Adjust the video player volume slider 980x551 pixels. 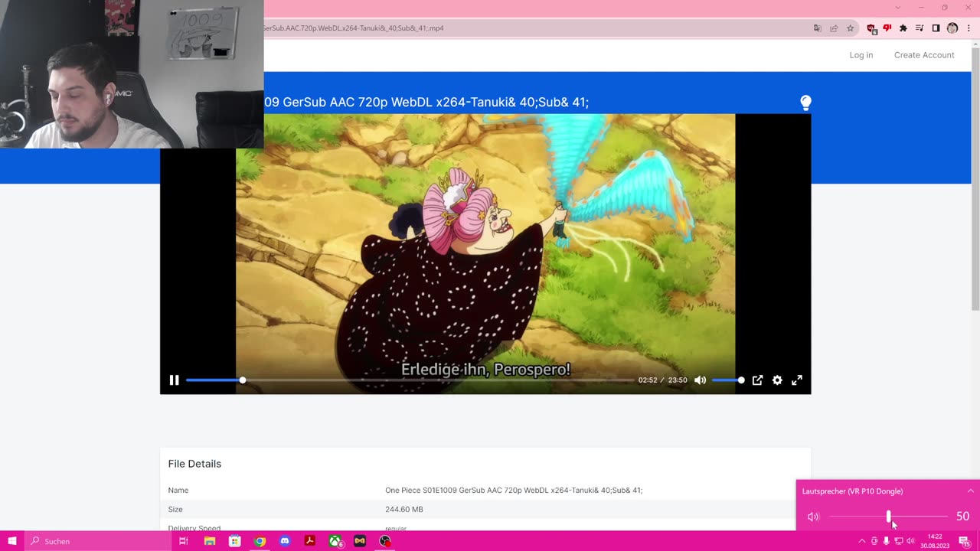pos(727,380)
